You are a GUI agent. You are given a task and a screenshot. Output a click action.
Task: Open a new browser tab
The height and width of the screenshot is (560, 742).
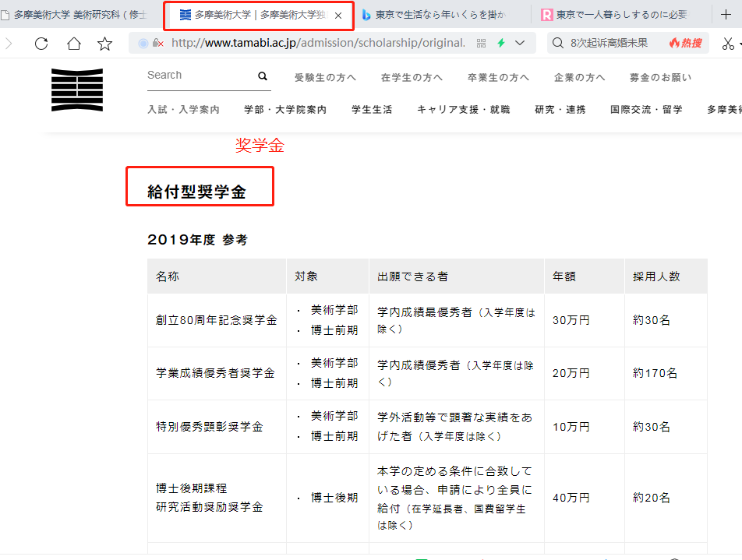click(x=726, y=15)
